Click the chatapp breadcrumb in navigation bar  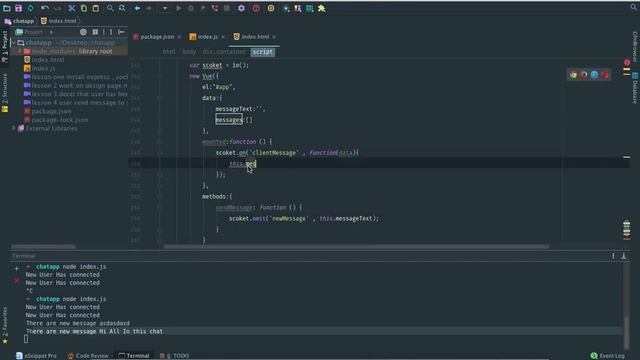click(x=20, y=21)
